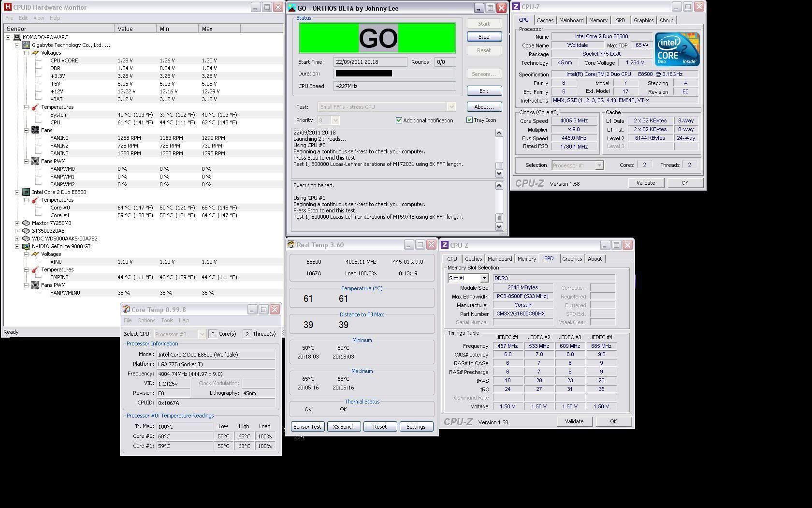The height and width of the screenshot is (508, 812).
Task: Click the NVIDIA GeForce 9800 GT icon
Action: click(26, 246)
